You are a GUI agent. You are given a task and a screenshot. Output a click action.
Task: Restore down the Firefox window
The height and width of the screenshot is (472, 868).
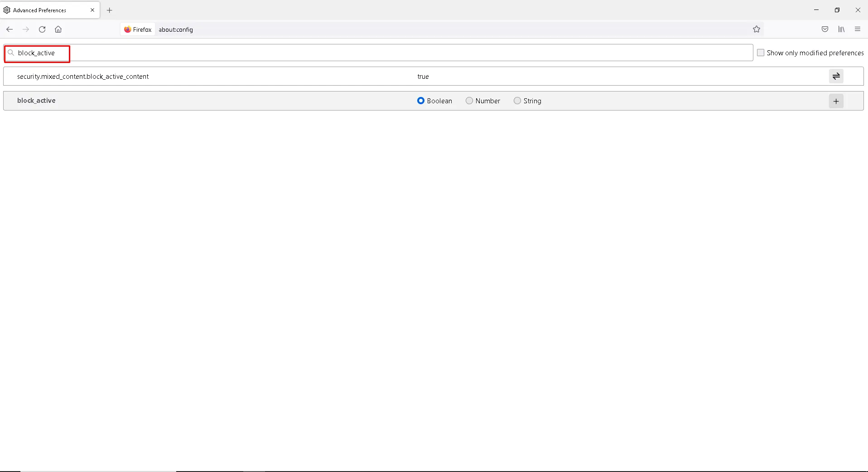click(837, 10)
